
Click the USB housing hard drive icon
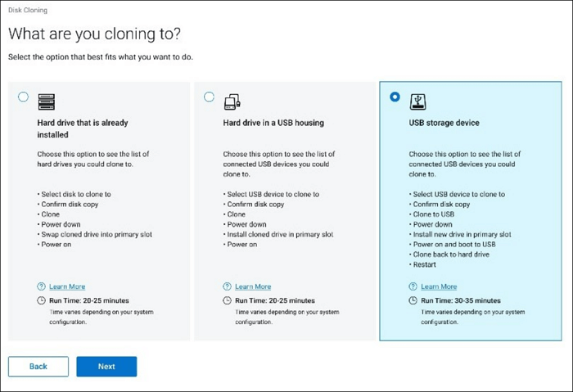[x=232, y=102]
